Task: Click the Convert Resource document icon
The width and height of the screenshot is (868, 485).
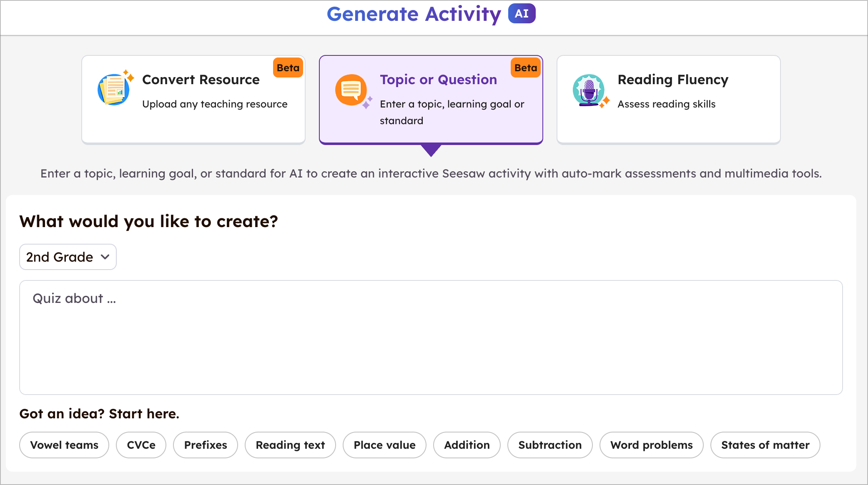Action: (x=114, y=90)
